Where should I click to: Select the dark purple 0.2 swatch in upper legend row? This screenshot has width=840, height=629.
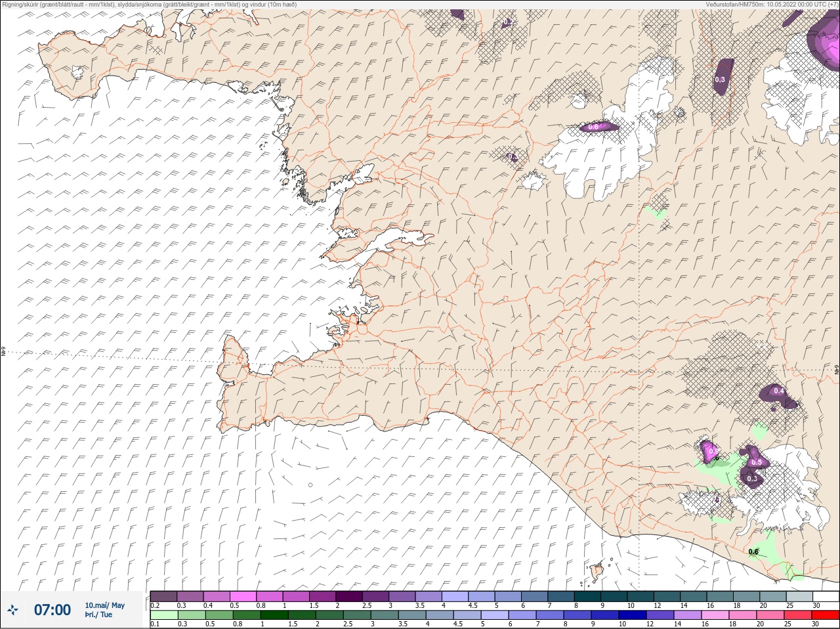163,596
